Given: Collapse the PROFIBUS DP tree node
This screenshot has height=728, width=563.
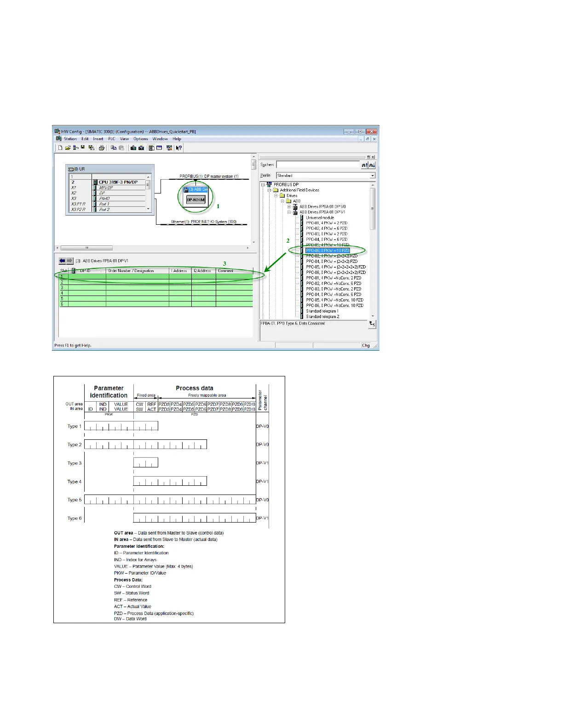Looking at the screenshot, I should (263, 185).
